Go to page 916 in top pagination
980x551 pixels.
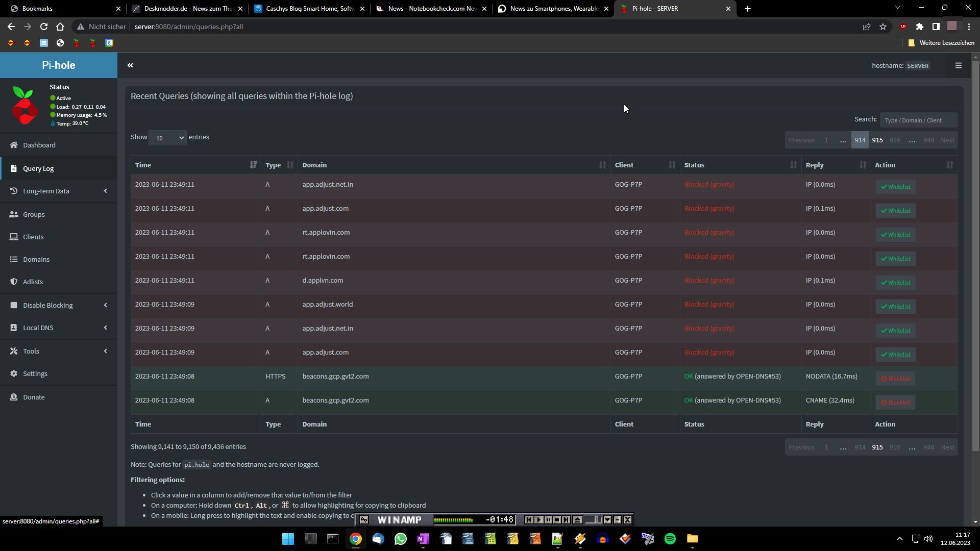(894, 140)
